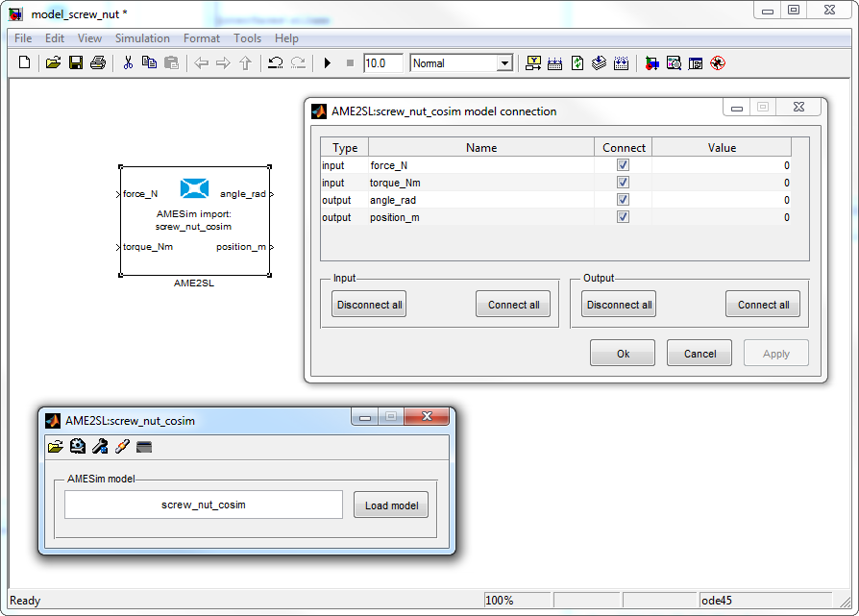Open the Edit menu
Image resolution: width=859 pixels, height=616 pixels.
(54, 38)
